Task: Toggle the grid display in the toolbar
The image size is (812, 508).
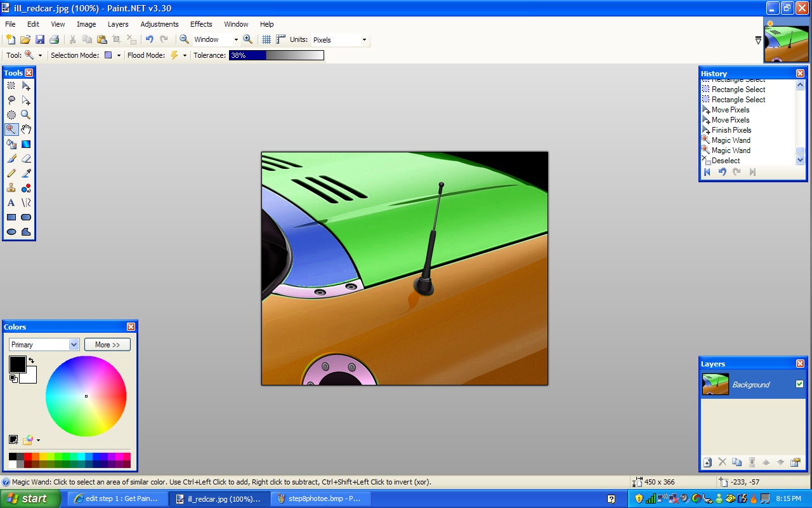Action: point(265,39)
